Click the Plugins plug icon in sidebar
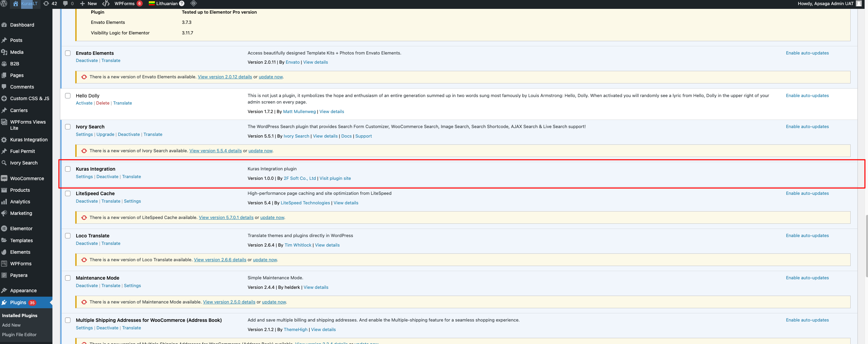The width and height of the screenshot is (868, 344). (4, 302)
